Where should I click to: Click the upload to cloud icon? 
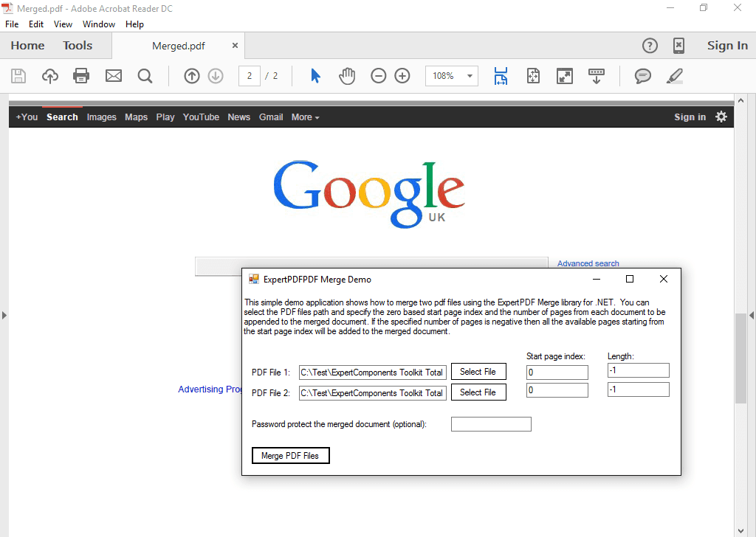50,76
